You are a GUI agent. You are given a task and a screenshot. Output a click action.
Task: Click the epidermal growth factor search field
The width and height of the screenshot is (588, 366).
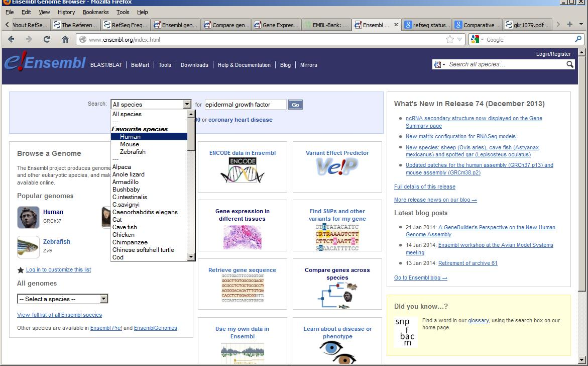tap(245, 105)
